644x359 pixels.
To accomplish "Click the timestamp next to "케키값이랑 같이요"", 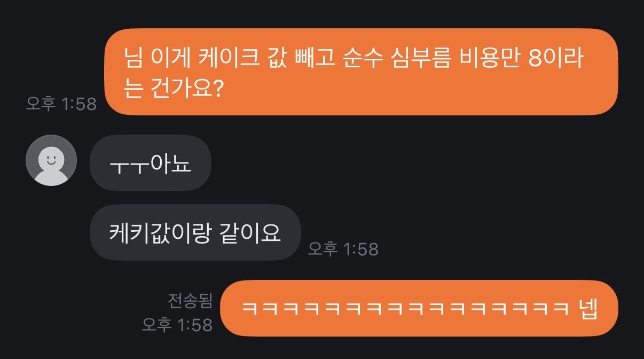I will tap(343, 249).
